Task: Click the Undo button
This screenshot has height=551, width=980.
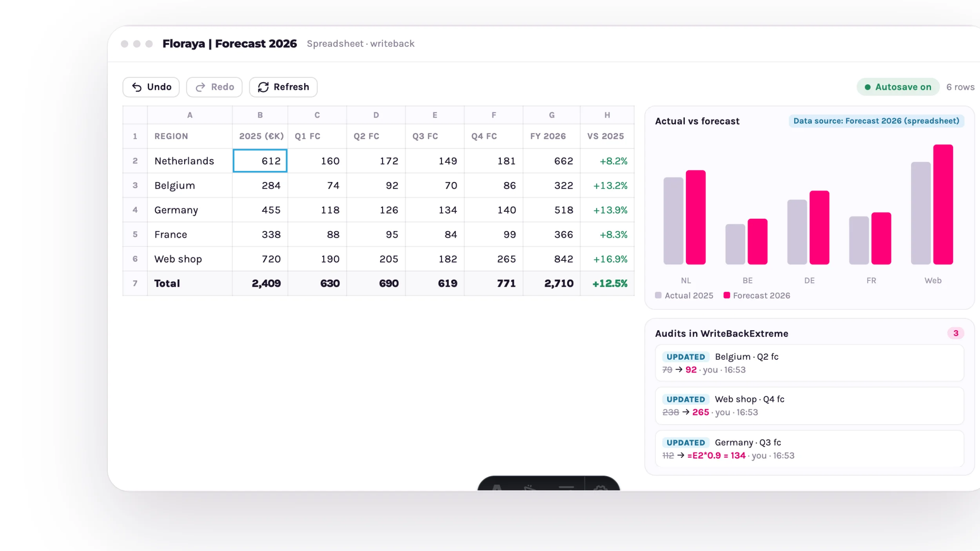Action: pyautogui.click(x=151, y=87)
